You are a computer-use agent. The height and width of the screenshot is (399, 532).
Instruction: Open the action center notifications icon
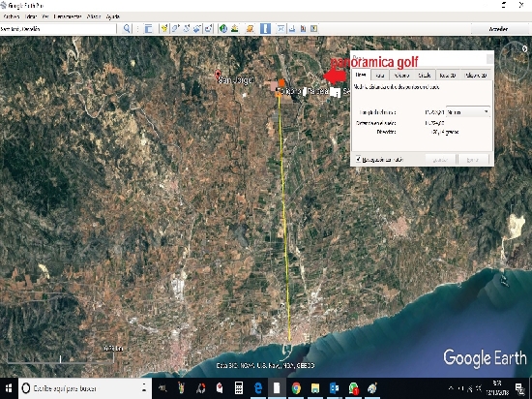point(519,388)
